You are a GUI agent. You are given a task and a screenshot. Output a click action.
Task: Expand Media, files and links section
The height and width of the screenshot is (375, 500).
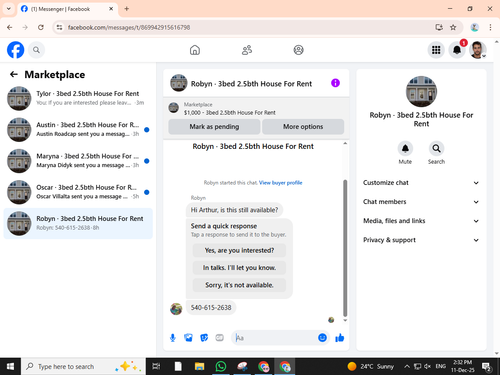tap(421, 221)
